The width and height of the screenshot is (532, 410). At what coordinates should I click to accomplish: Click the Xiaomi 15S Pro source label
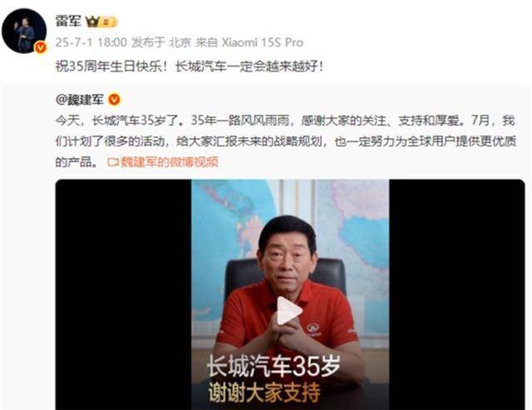pos(263,42)
